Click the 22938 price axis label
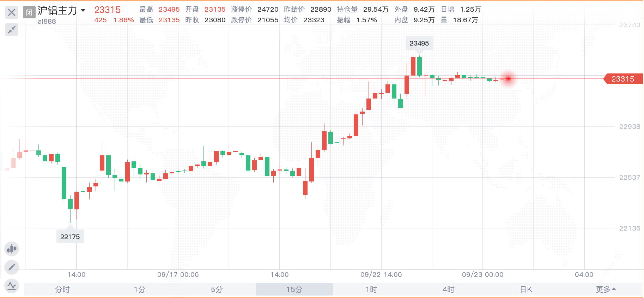The image size is (644, 298). (x=630, y=127)
